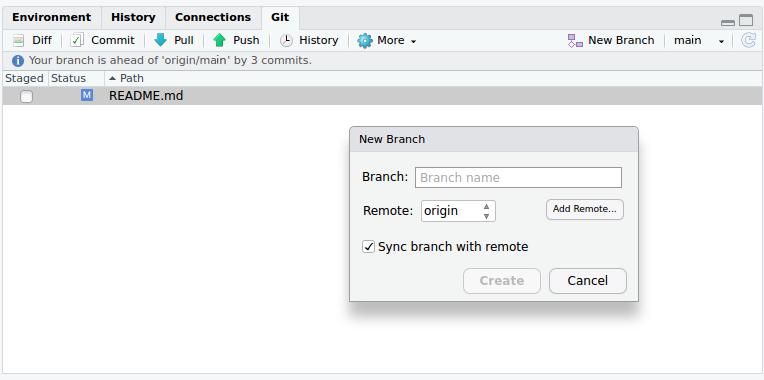The height and width of the screenshot is (380, 764).
Task: Open the More gear menu
Action: 387,40
